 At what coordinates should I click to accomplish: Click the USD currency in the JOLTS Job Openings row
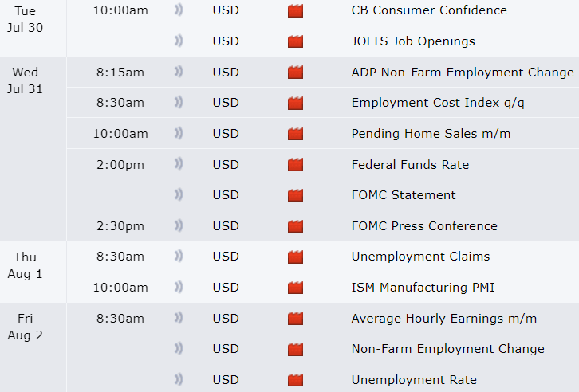[x=226, y=41]
